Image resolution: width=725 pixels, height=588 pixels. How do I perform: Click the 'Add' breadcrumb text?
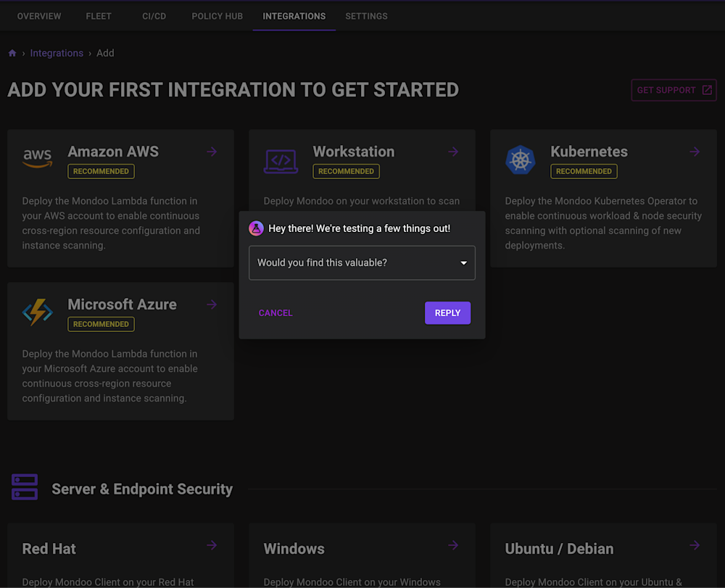(x=105, y=53)
